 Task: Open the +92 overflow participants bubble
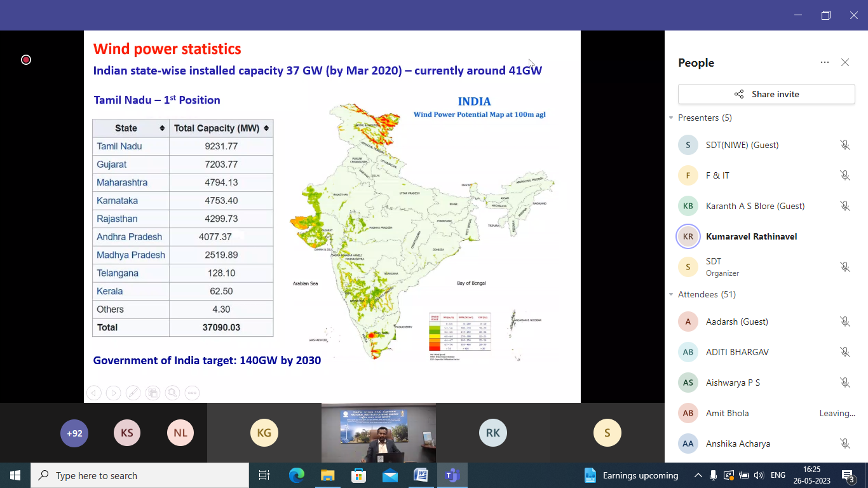tap(74, 433)
